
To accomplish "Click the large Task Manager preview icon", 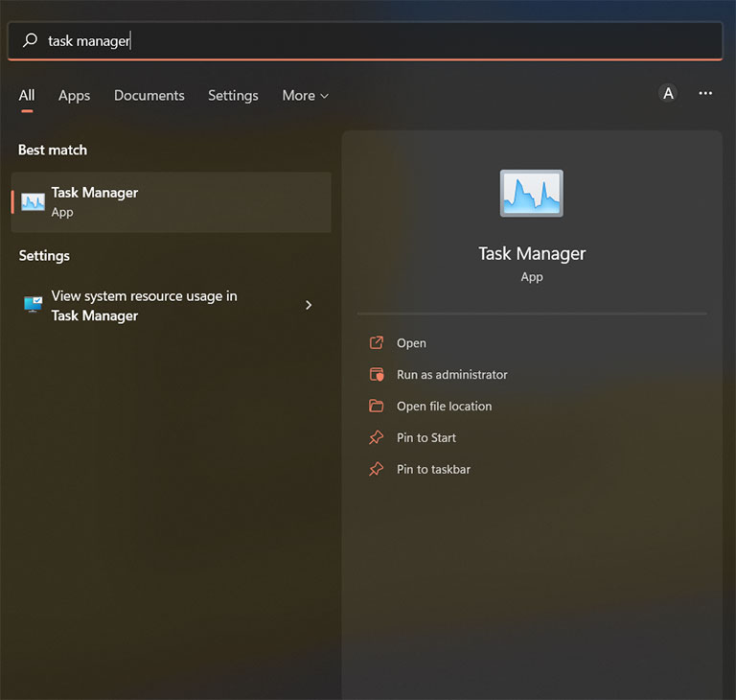I will 531,193.
